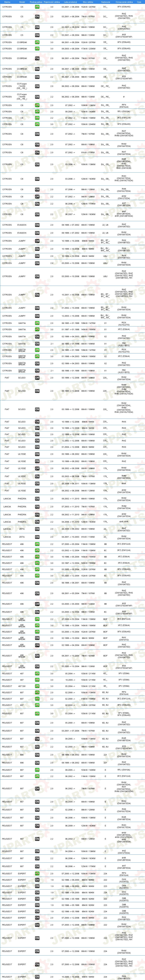
Task: Click the petrol icon for Peugeot EXPERT RFN row
Action: point(37,874)
